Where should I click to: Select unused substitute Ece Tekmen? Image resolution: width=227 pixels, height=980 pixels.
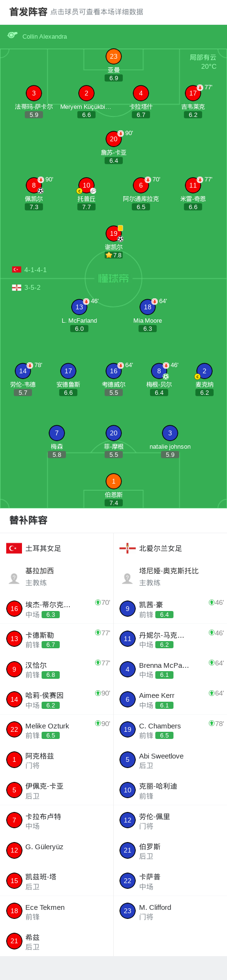pyautogui.click(x=57, y=911)
